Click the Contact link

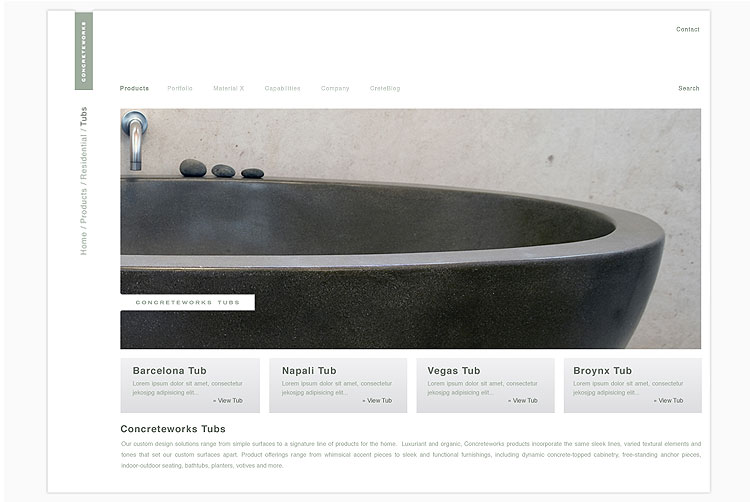click(688, 30)
